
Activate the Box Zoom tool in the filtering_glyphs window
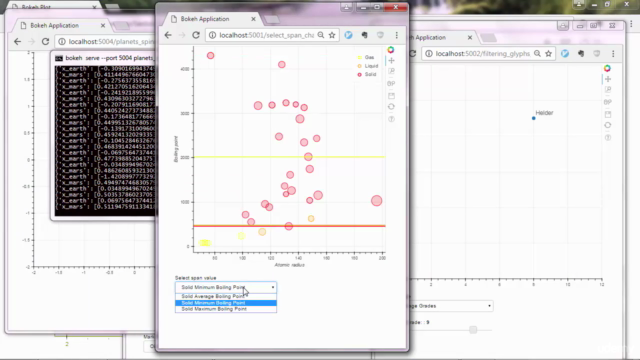[x=608, y=90]
